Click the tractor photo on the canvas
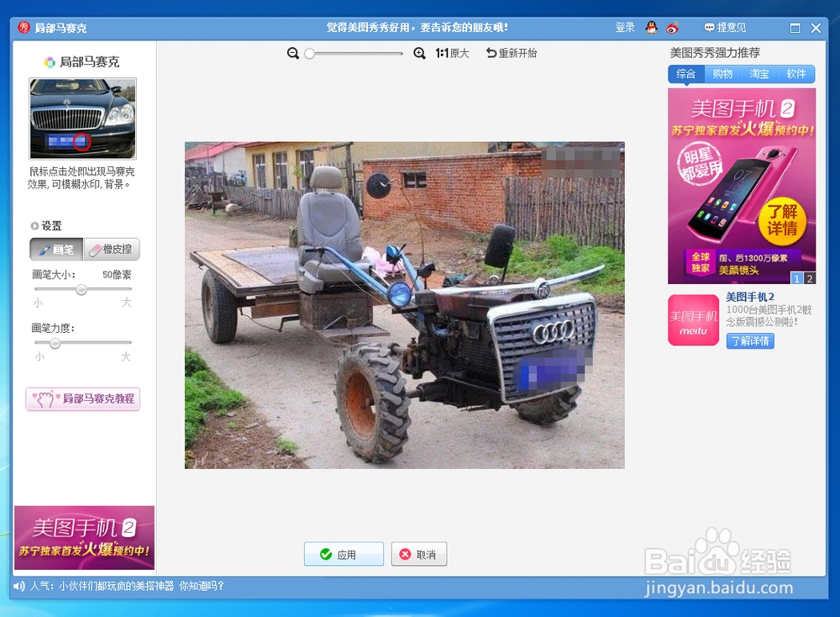840x617 pixels. click(405, 305)
